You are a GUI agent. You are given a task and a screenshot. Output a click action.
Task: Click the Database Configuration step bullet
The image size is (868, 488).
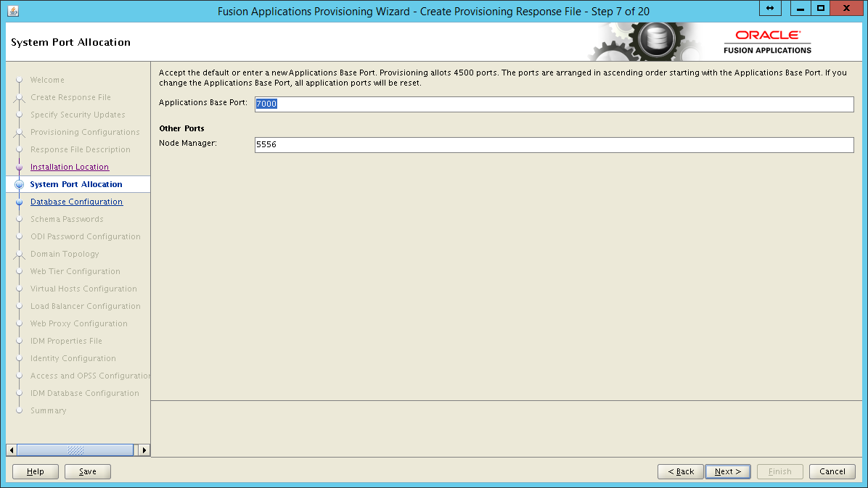click(x=20, y=202)
